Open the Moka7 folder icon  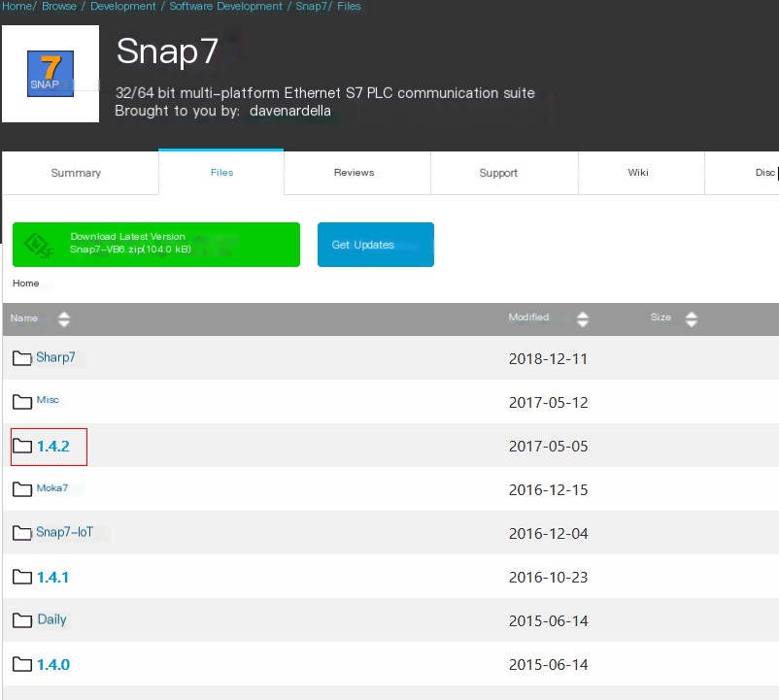click(22, 489)
